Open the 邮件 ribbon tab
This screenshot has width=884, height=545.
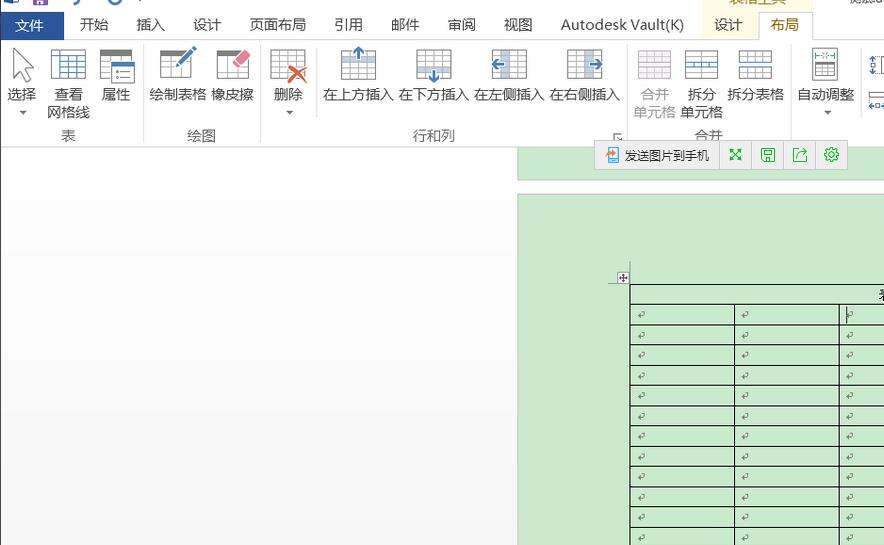click(405, 25)
